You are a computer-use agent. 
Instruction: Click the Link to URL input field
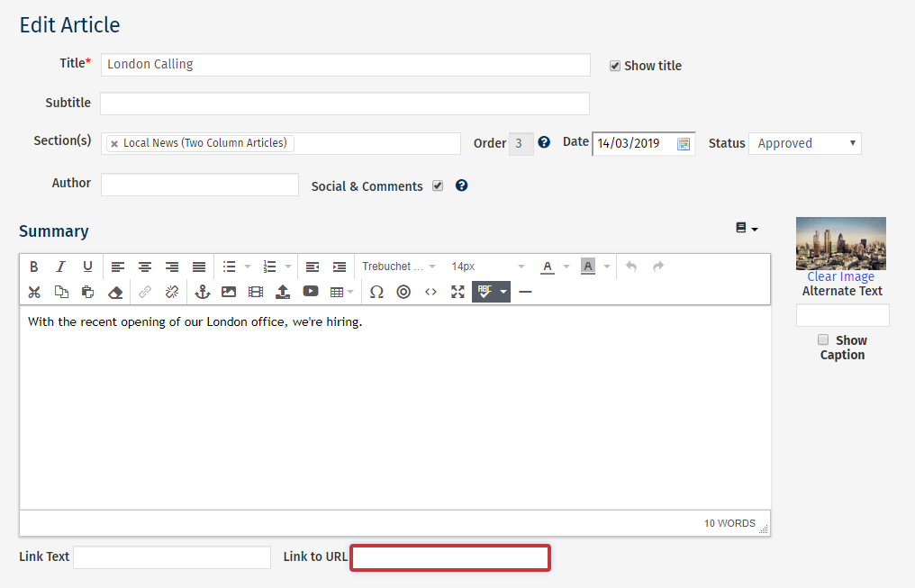[x=450, y=557]
